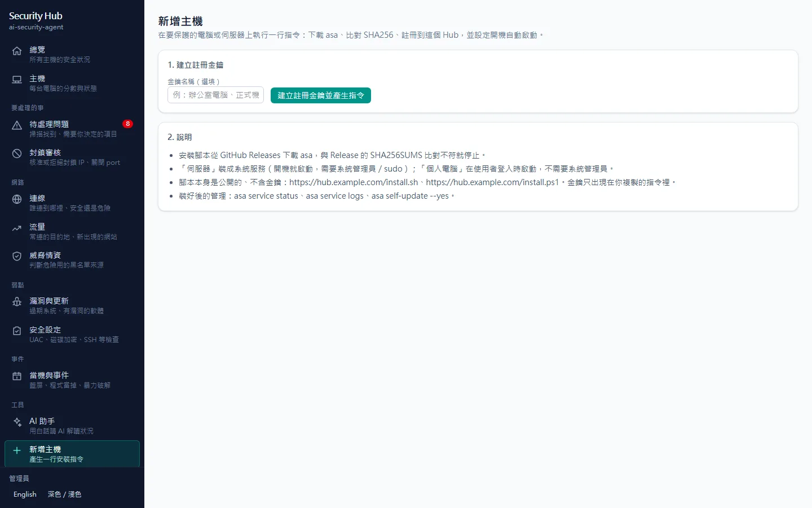This screenshot has height=508, width=812.
Task: Open the 封鎖審核 page
Action: point(72,157)
